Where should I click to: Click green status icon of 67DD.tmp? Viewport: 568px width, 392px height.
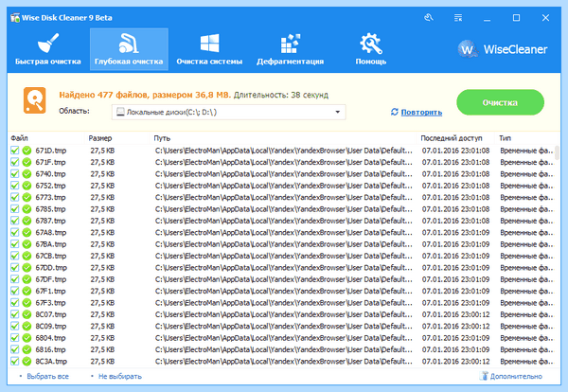point(27,268)
